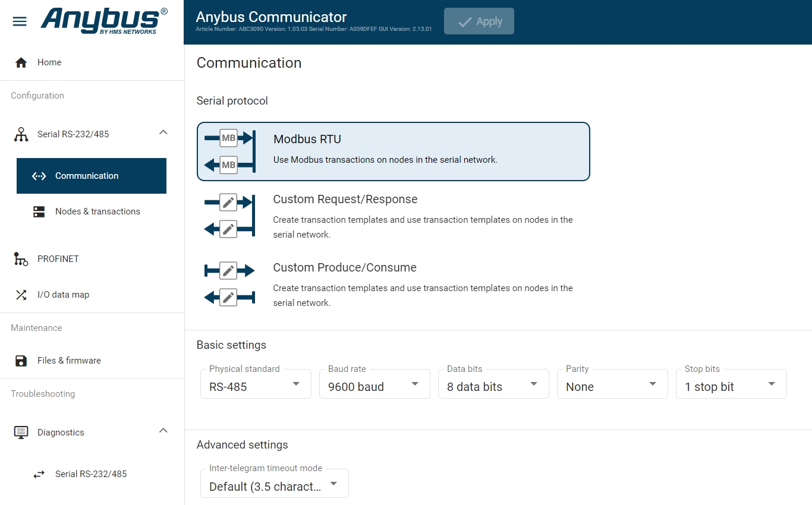Open the Data bits dropdown
This screenshot has width=812, height=505.
pyautogui.click(x=493, y=384)
